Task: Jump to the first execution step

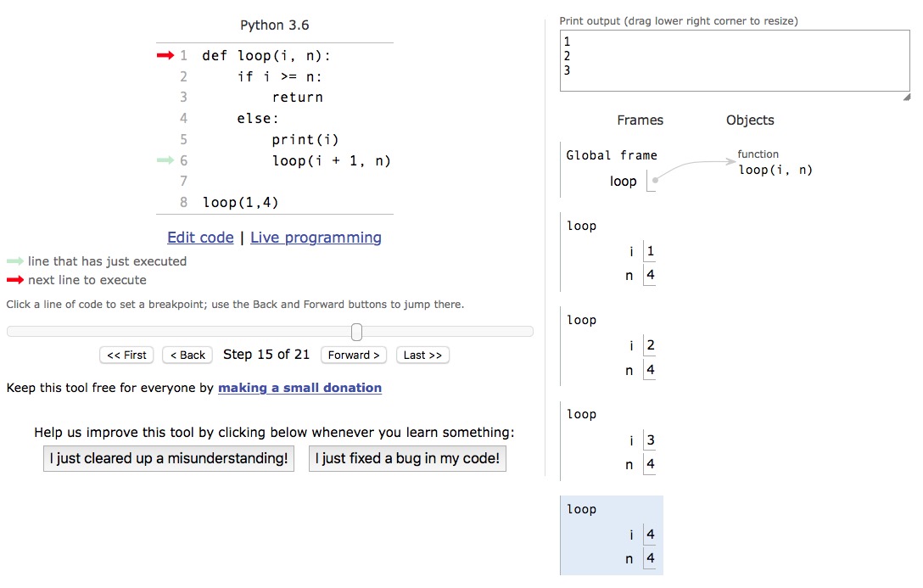Action: pos(126,355)
